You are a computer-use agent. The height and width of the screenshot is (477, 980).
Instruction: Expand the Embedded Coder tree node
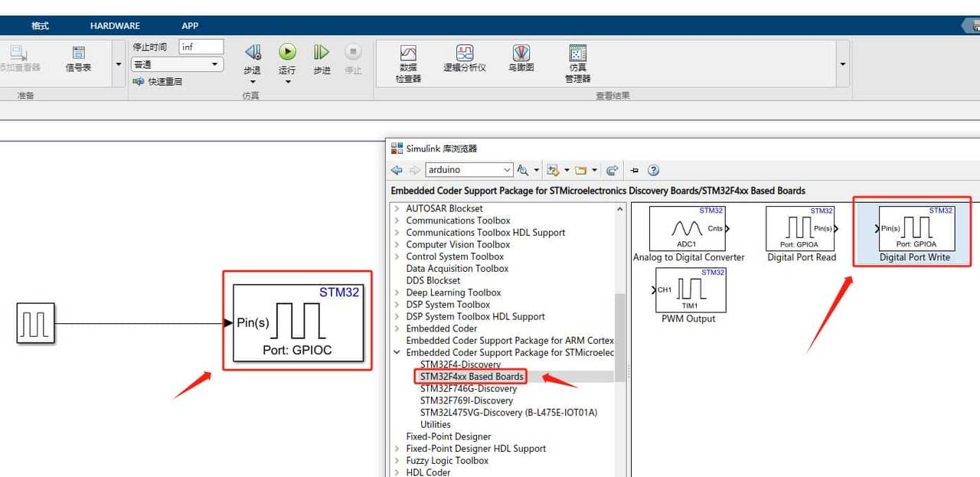pos(396,328)
